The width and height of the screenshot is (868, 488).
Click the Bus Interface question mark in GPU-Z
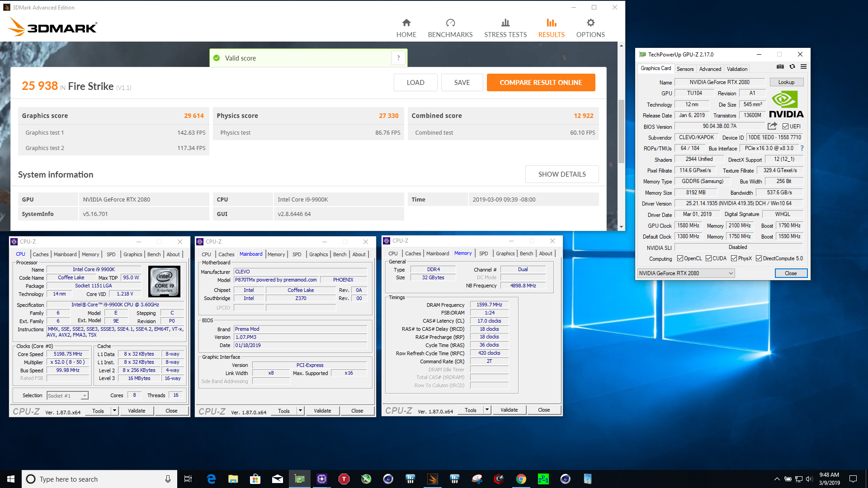[802, 148]
